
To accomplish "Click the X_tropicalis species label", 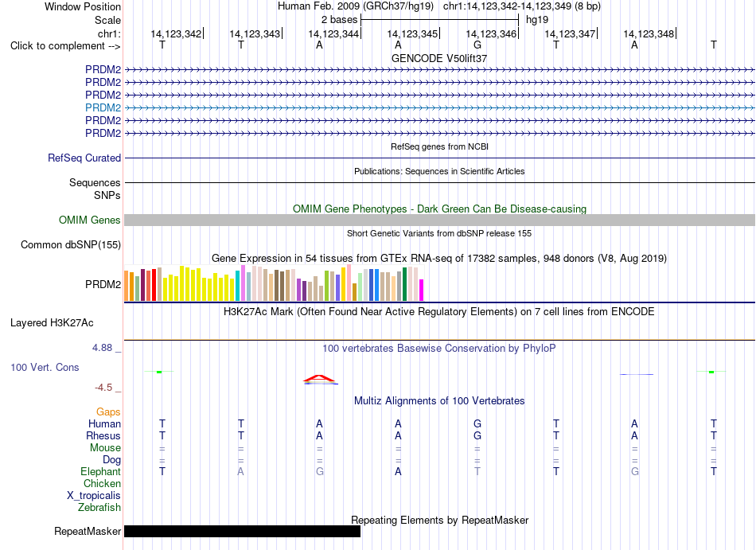I will (94, 496).
